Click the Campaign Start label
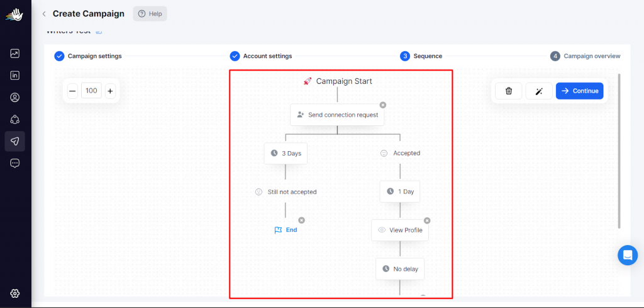 click(344, 81)
